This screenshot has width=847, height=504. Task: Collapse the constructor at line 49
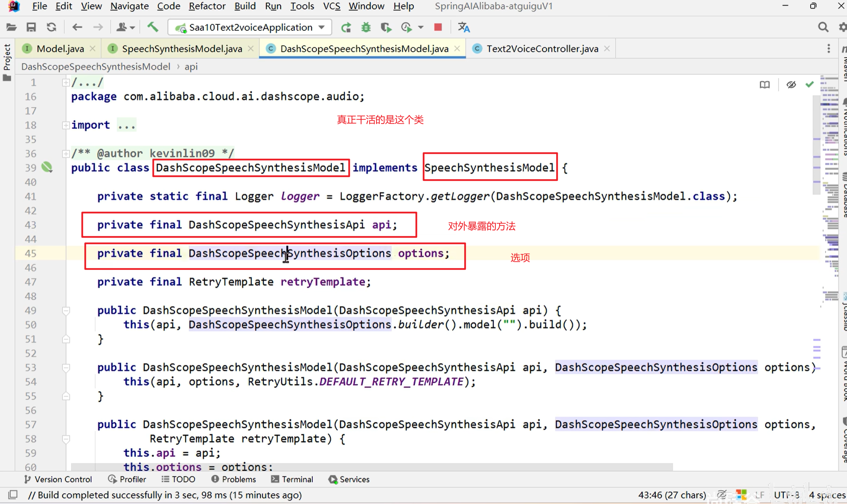pyautogui.click(x=66, y=310)
